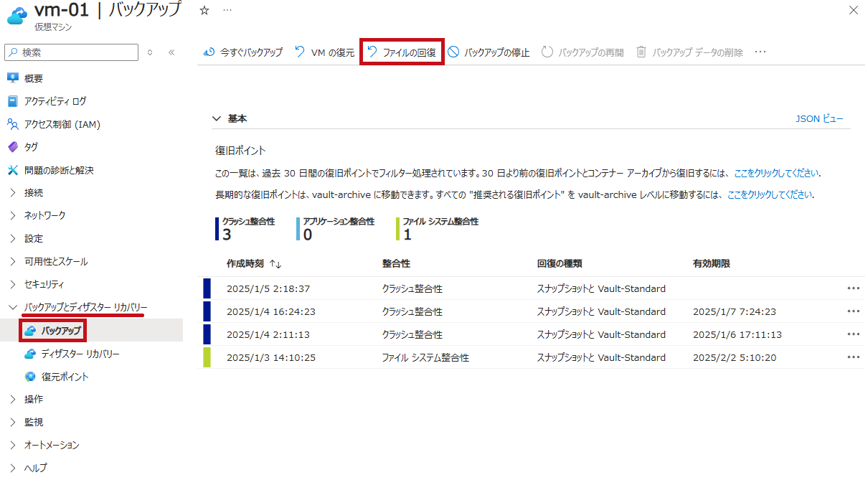Open ellipsis menu next to favorite star

227,11
